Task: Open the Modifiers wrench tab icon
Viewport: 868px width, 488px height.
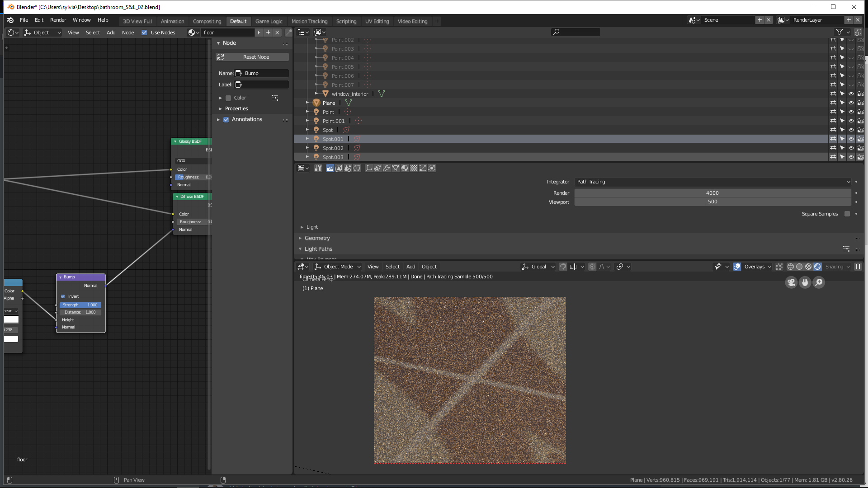Action: point(387,168)
